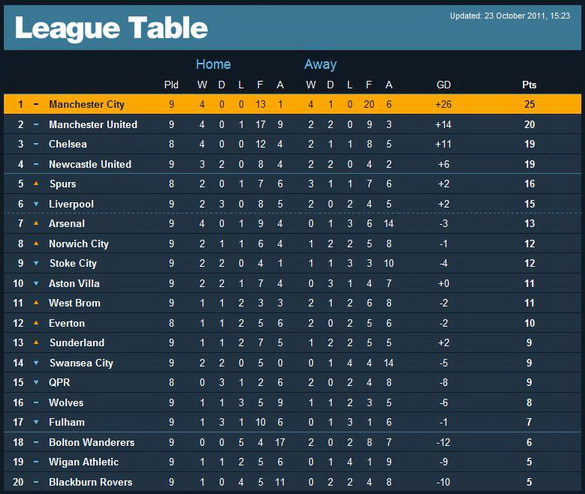The width and height of the screenshot is (585, 494).
Task: Click the no-change dash icon beside Chelsea
Action: click(36, 144)
